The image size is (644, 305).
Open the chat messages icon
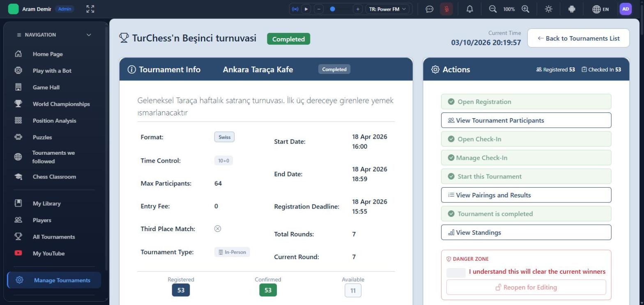pos(430,9)
